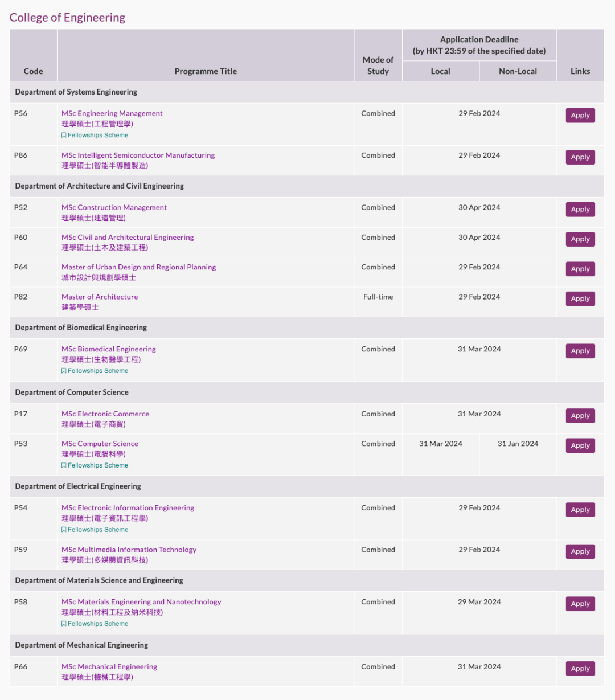Viewport: 615px width, 700px height.
Task: Click the Programme Title column header
Action: click(206, 71)
